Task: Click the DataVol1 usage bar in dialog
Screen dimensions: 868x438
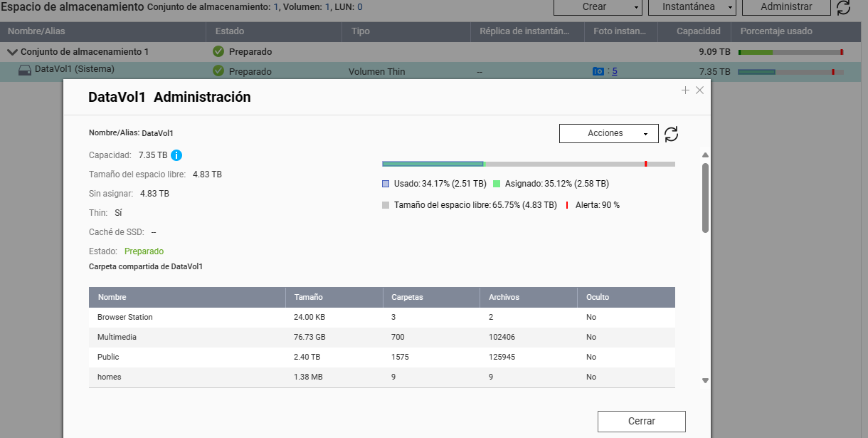Action: click(x=528, y=164)
